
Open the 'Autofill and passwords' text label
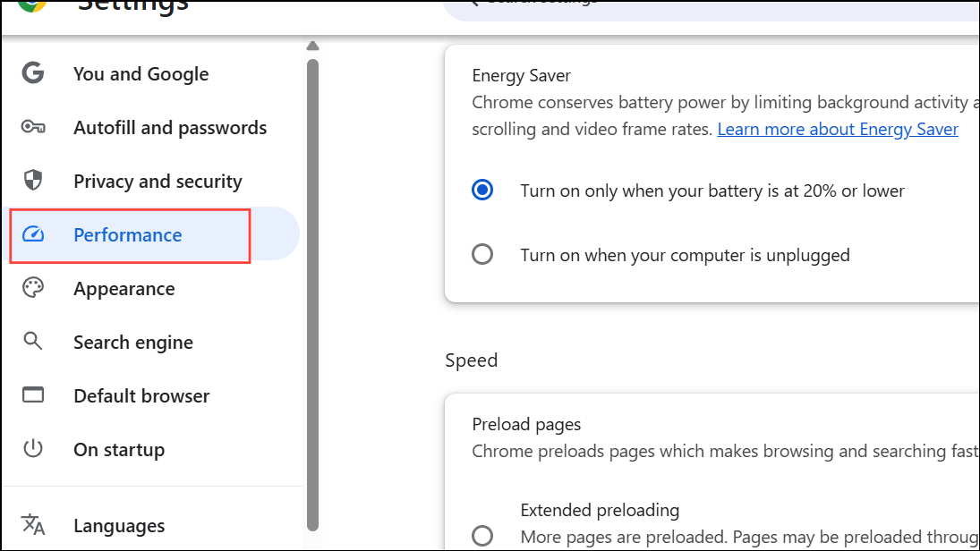tap(170, 128)
